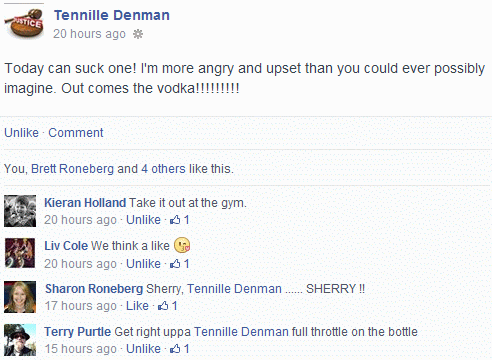The height and width of the screenshot is (360, 492).
Task: Unlike Terry Purtle's comment
Action: tap(143, 349)
